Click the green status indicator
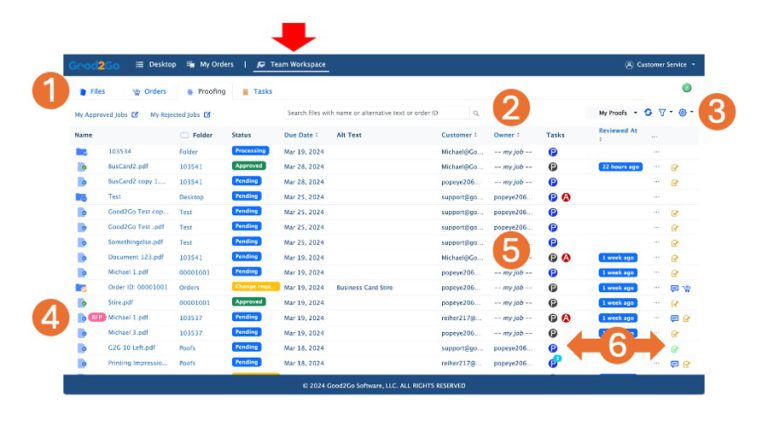Screen dimensions: 768x432 click(x=687, y=88)
